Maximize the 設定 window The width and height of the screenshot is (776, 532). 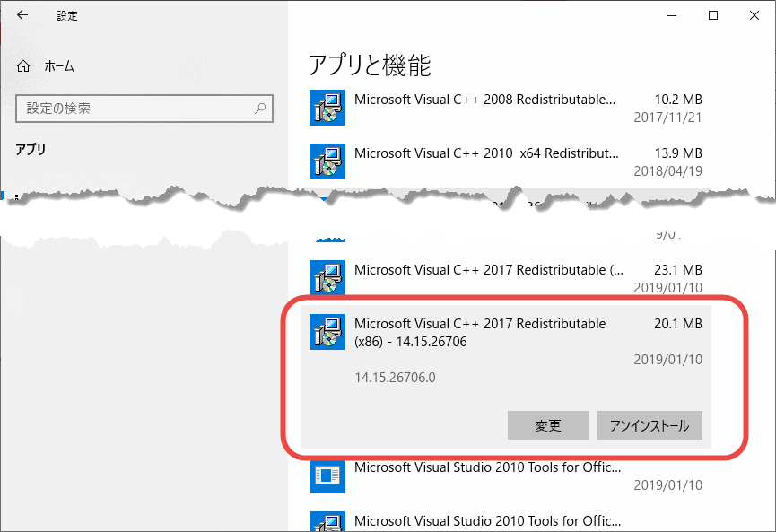713,15
